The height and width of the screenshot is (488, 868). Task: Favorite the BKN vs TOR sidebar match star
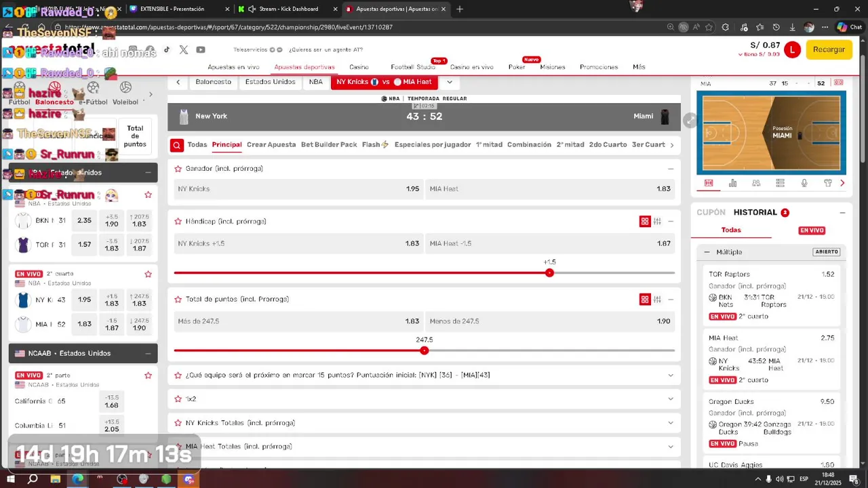(x=148, y=195)
